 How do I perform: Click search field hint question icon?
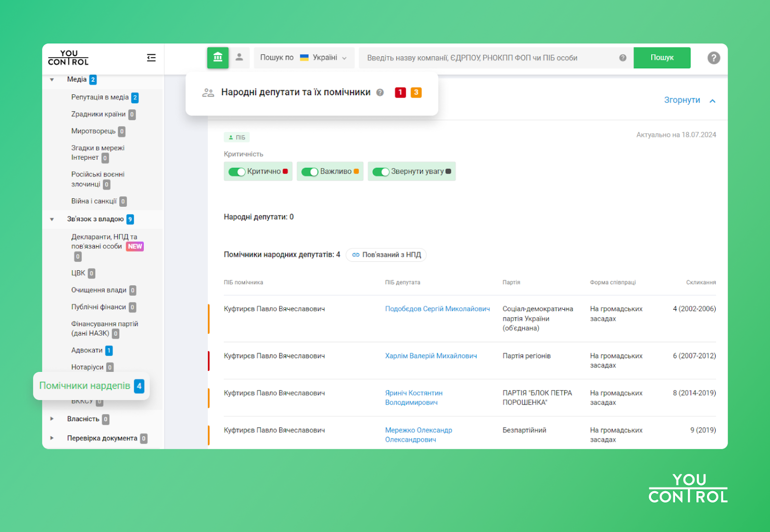[x=623, y=58]
